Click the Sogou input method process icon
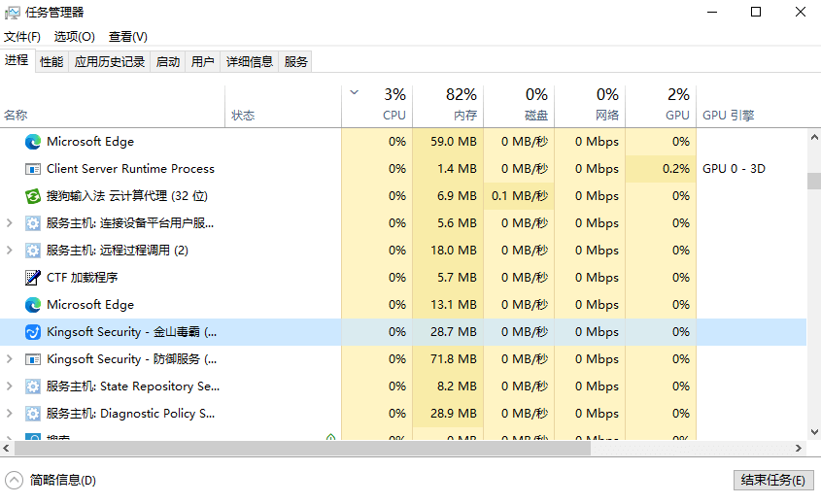821x504 pixels. coord(33,196)
